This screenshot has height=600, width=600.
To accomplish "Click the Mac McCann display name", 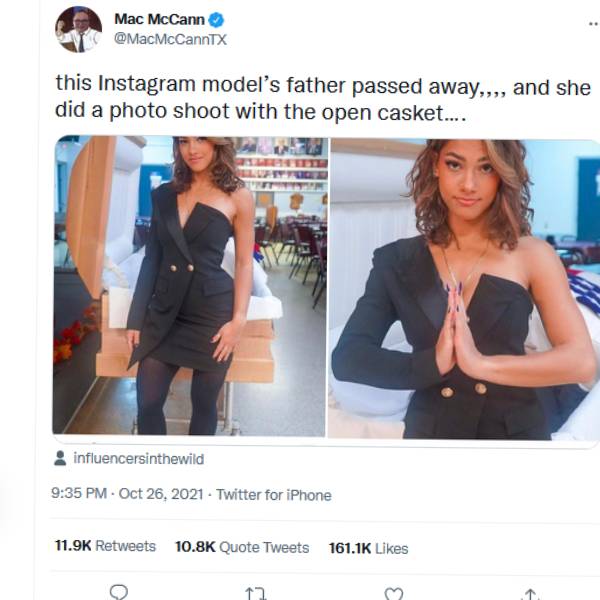I will (x=158, y=20).
